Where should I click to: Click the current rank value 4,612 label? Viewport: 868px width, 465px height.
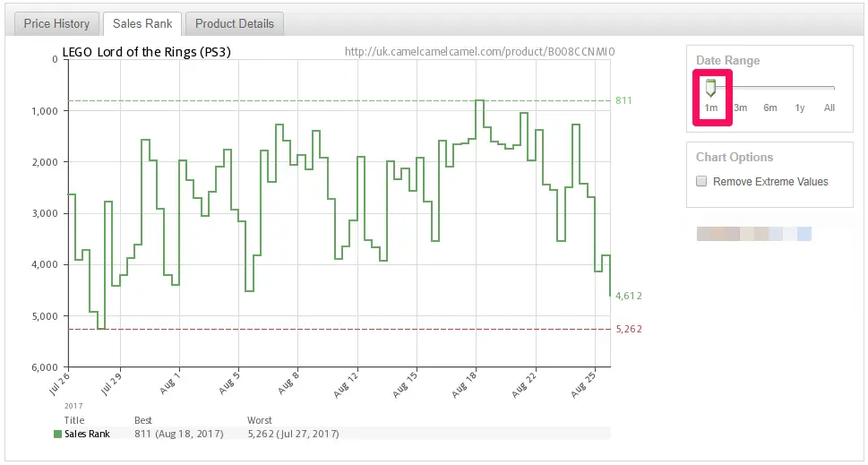click(629, 296)
